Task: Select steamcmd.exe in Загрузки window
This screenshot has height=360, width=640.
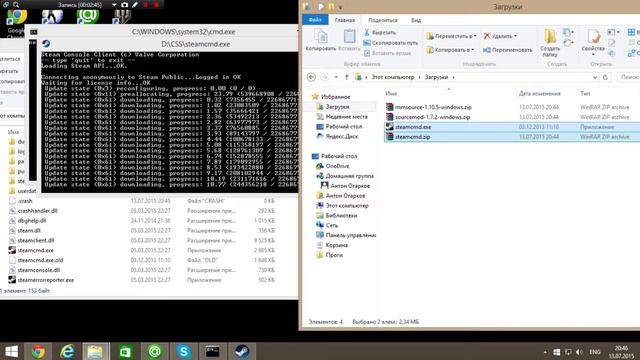Action: tap(413, 127)
